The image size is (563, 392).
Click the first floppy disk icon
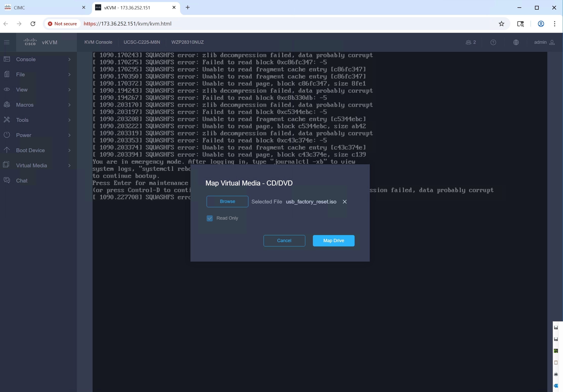(556, 328)
